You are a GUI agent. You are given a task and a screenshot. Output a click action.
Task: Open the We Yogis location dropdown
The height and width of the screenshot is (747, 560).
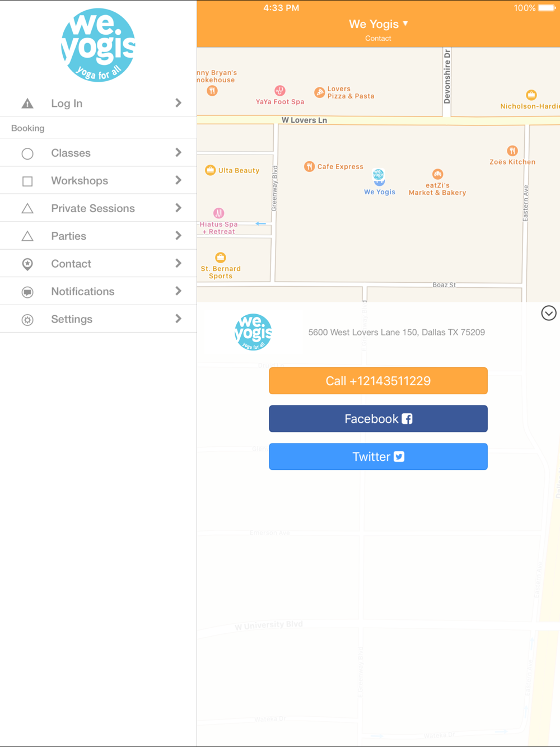(x=379, y=24)
